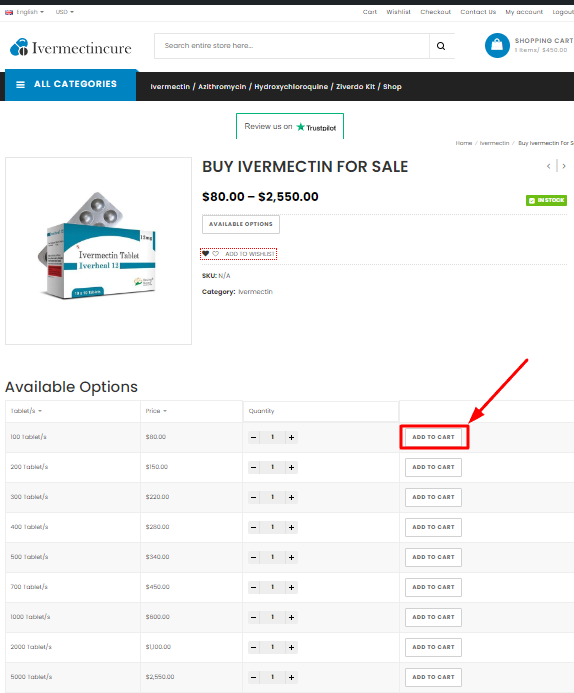The image size is (574, 693).
Task: Click quantity field for 100 Tablet/s
Action: (x=273, y=438)
